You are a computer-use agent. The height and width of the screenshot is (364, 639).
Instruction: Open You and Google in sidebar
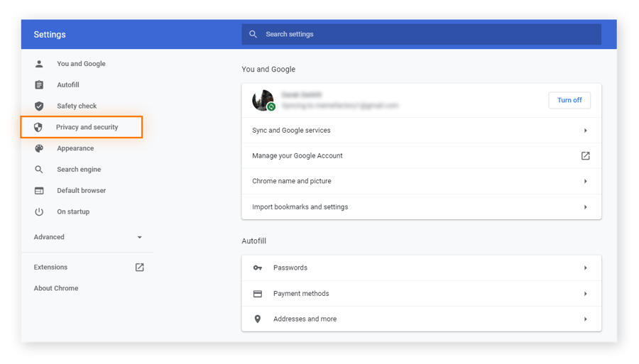point(81,64)
